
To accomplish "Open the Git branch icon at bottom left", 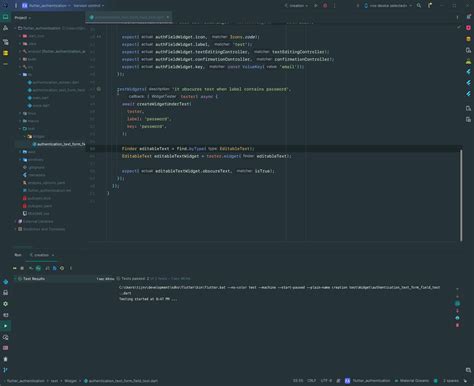I will [x=5, y=370].
